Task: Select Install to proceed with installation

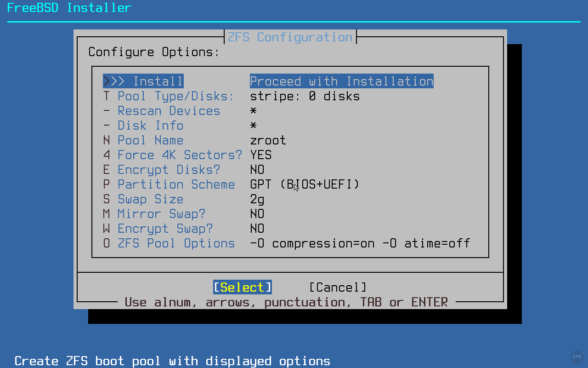Action: click(143, 81)
